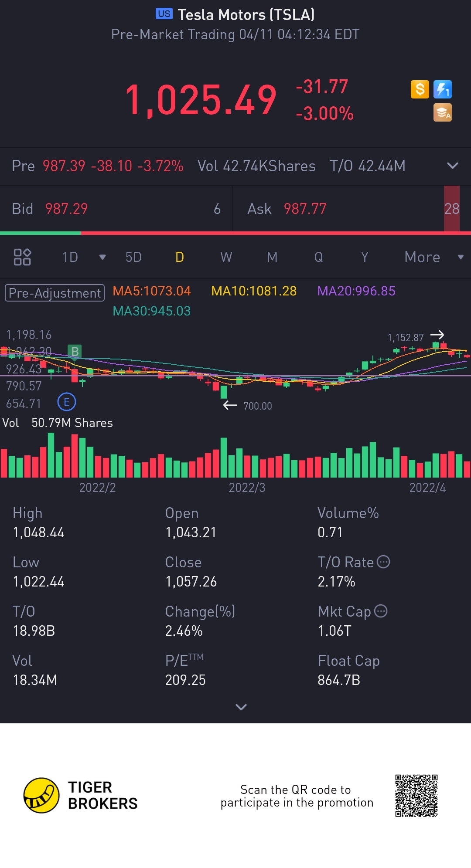The image size is (471, 868).
Task: Select the Q quarterly chart tab
Action: [318, 257]
